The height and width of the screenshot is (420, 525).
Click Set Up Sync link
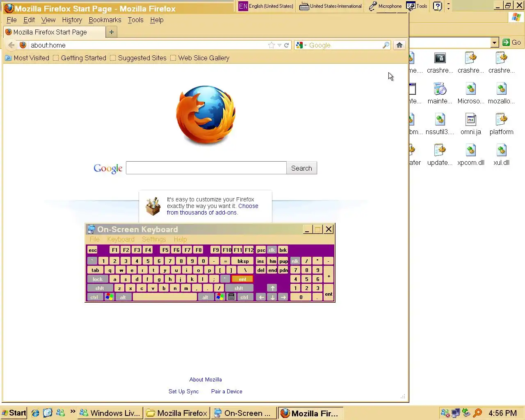click(183, 391)
